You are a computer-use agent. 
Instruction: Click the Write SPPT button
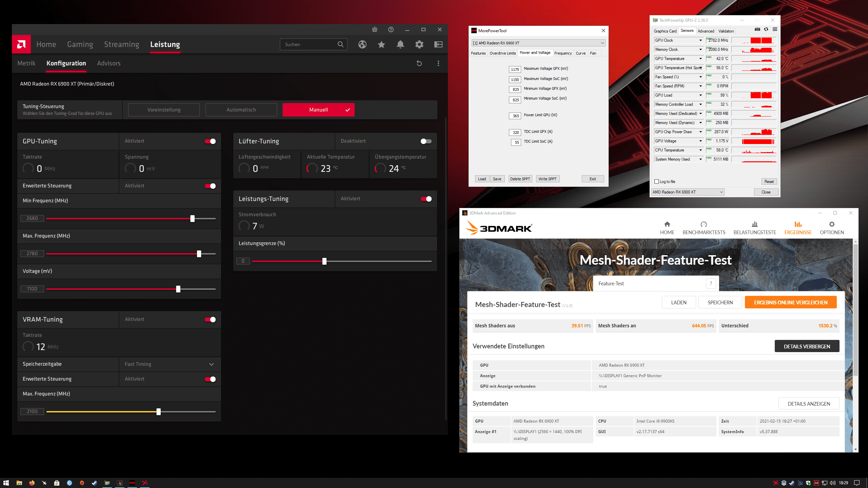547,179
